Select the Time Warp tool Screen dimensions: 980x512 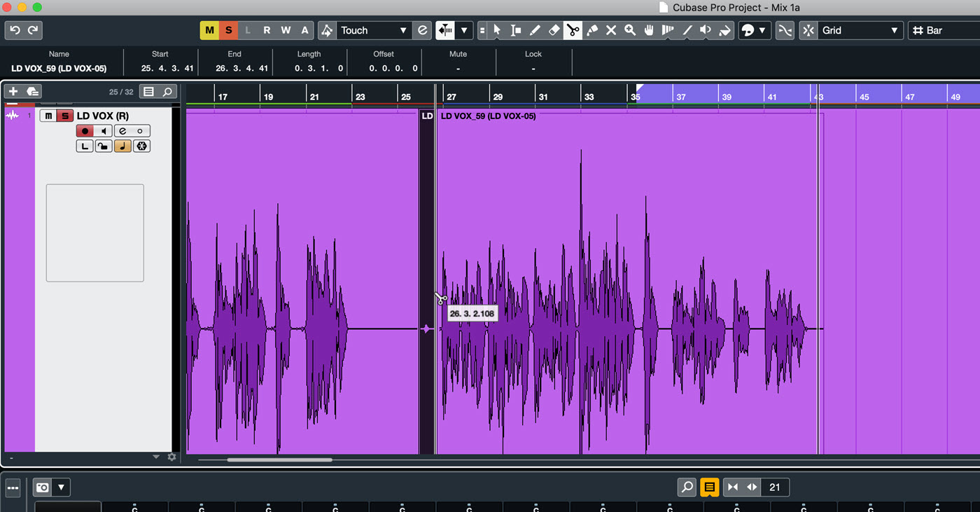click(x=668, y=30)
